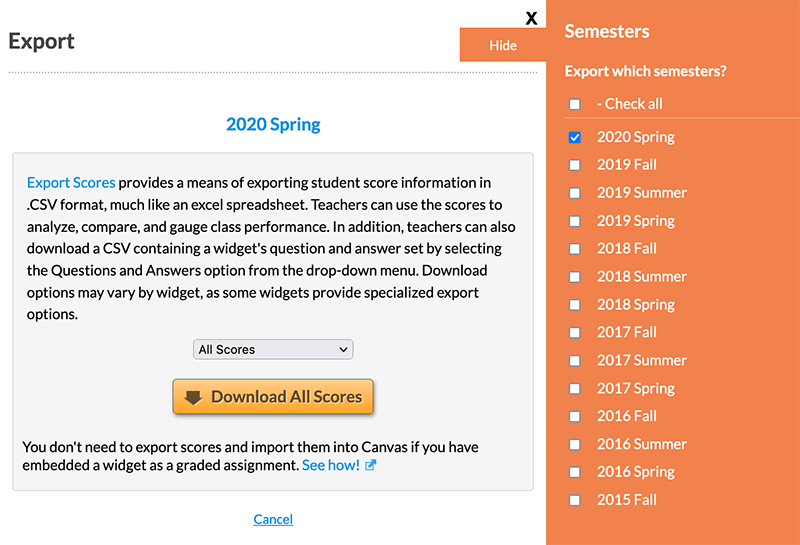Click the 2016 Fall label
The width and height of the screenshot is (800, 545).
click(627, 416)
